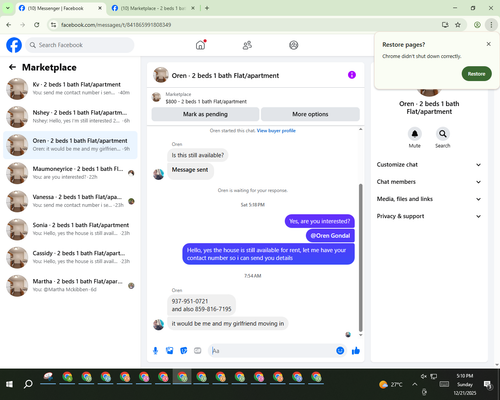
Task: Open the install app icon in address bar
Action: tap(445, 25)
